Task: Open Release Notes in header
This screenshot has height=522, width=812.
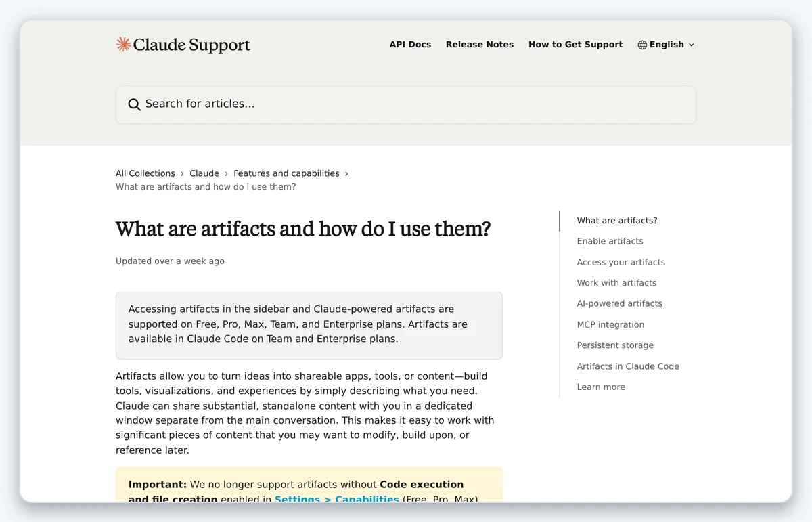Action: coord(480,45)
